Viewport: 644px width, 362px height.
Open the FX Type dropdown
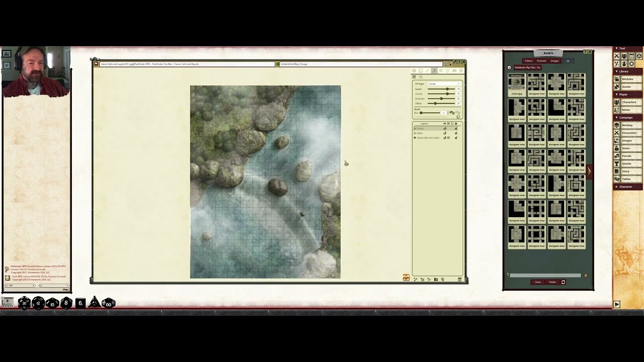coord(444,83)
